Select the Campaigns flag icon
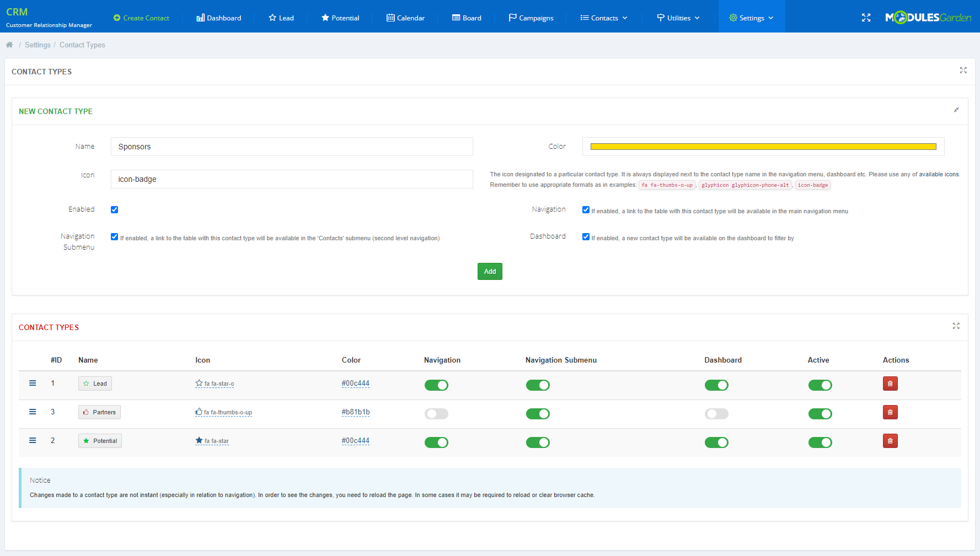Image resolution: width=980 pixels, height=556 pixels. 512,18
